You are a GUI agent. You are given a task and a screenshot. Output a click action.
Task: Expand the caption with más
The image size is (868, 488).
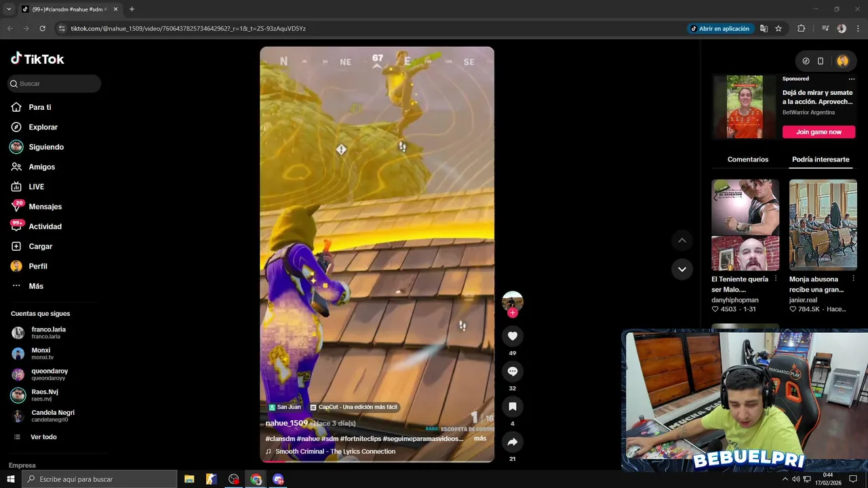coord(480,439)
